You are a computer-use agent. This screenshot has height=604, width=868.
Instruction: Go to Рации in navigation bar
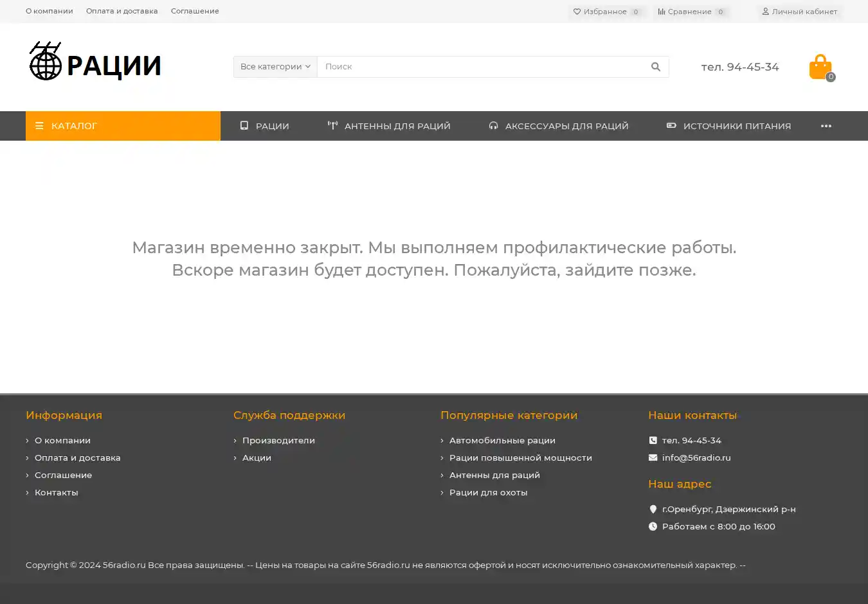click(x=264, y=126)
